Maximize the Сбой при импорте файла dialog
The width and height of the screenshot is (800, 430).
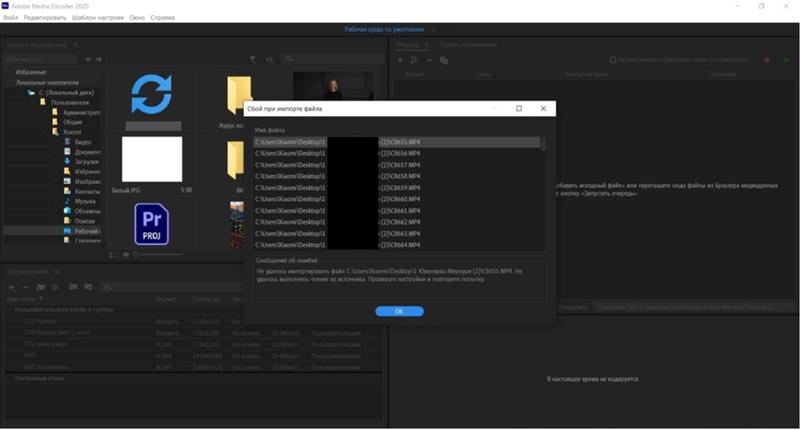pyautogui.click(x=519, y=108)
